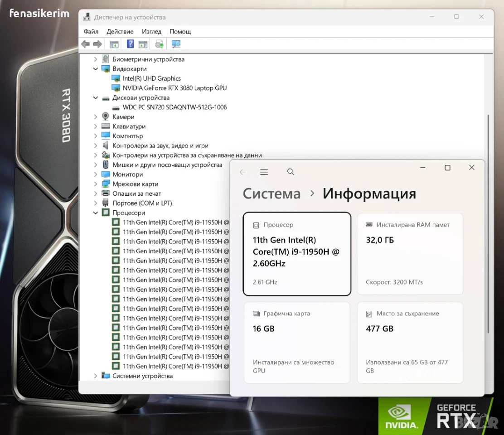Click the update driver toolbar icon
The height and width of the screenshot is (435, 504).
point(159,44)
